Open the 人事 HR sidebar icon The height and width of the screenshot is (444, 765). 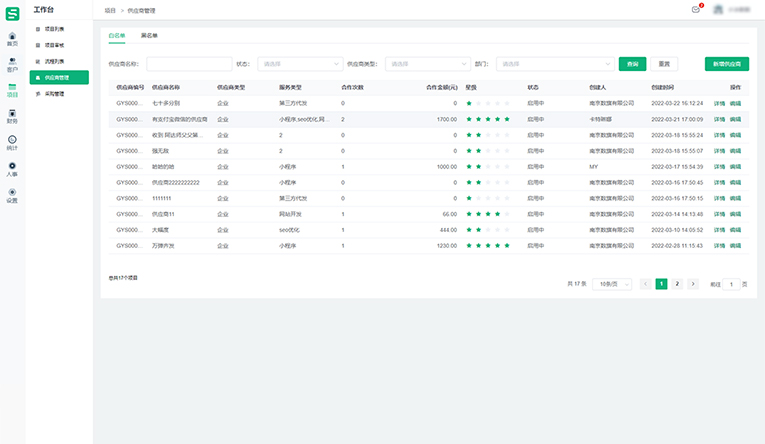(x=12, y=169)
